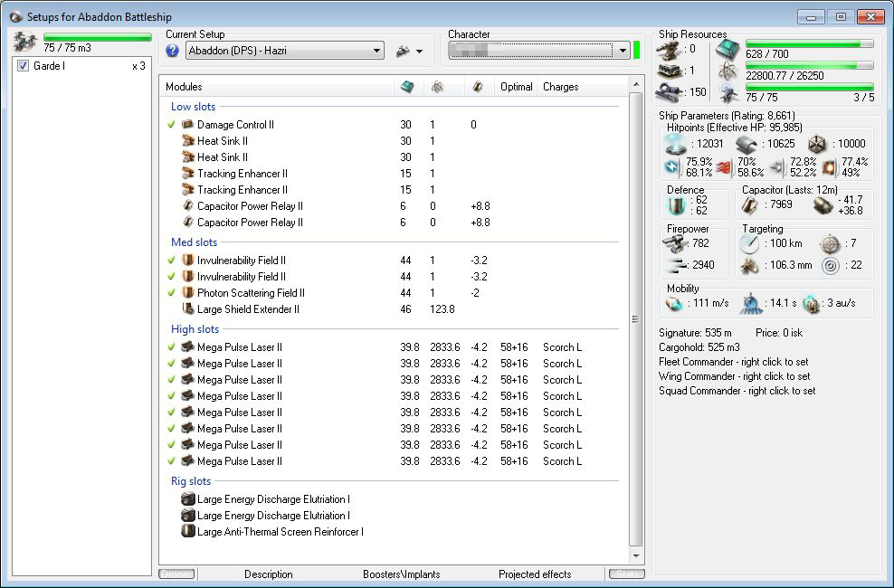Switch to the Description tab
The height and width of the screenshot is (588, 894).
[x=269, y=574]
